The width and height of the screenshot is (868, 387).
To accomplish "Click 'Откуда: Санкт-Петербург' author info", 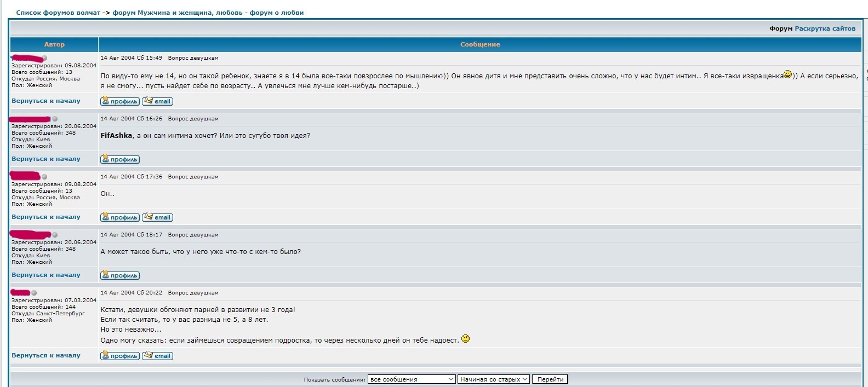I will point(48,314).
